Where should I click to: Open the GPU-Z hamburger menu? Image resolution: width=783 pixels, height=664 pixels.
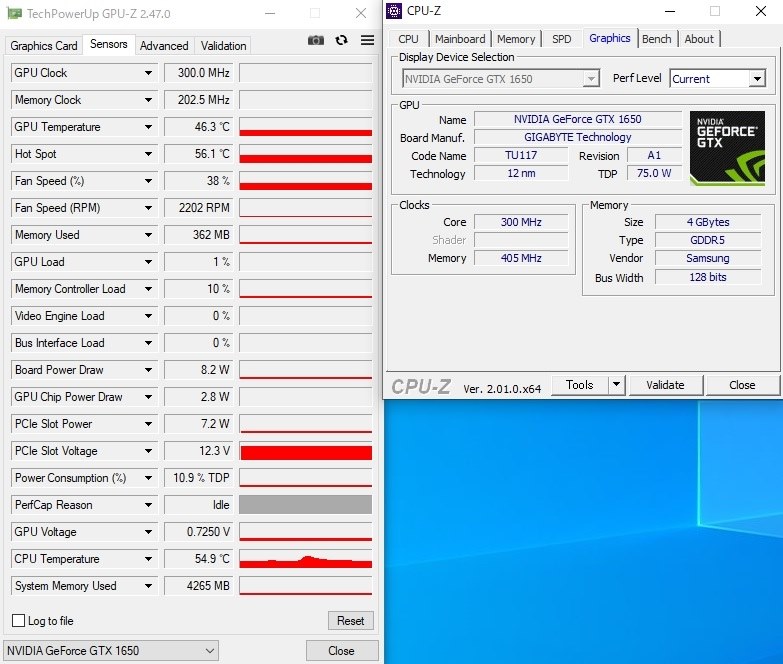(x=368, y=40)
